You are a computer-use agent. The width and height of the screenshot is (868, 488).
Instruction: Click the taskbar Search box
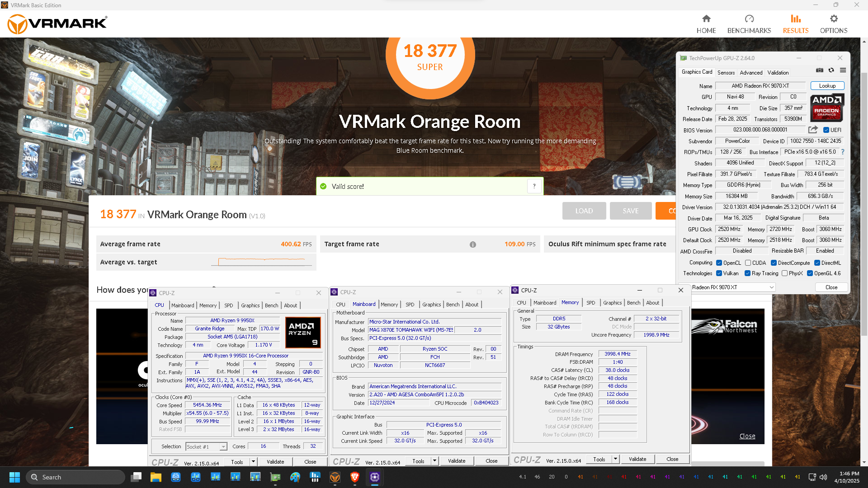click(75, 477)
